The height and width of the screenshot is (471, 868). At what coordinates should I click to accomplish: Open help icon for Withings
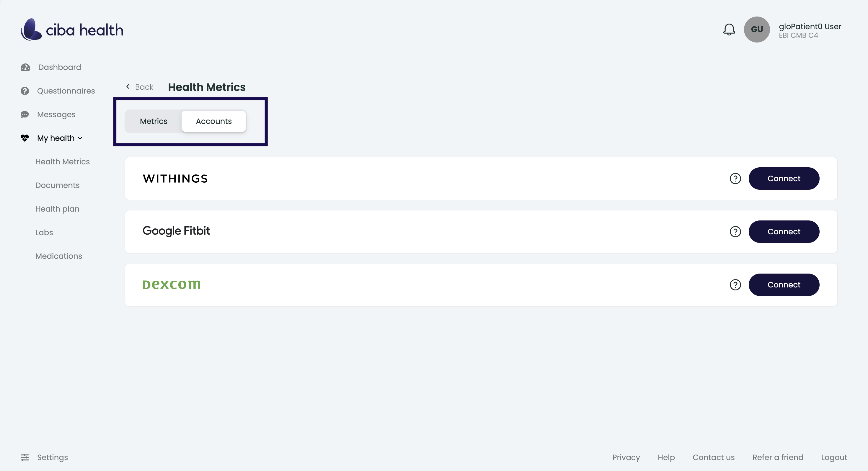[x=735, y=179]
